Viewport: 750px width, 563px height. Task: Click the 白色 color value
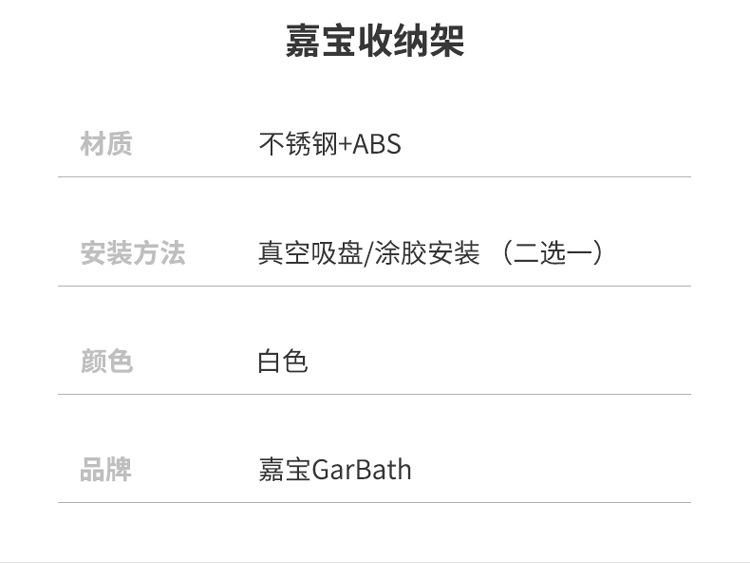tap(283, 361)
